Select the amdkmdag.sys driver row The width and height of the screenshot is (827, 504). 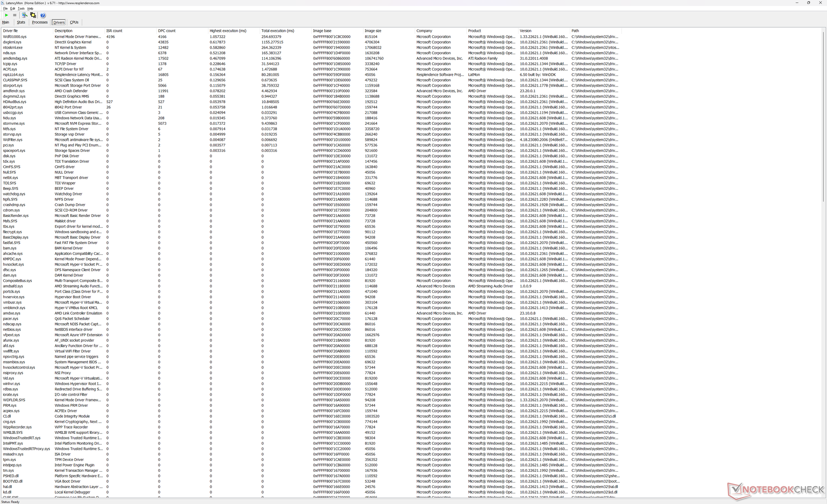point(15,59)
